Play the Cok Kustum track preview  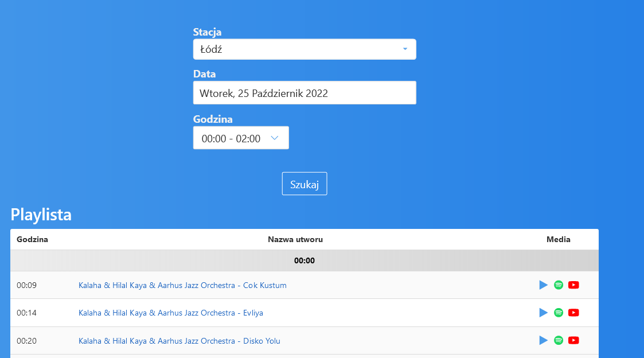(544, 285)
